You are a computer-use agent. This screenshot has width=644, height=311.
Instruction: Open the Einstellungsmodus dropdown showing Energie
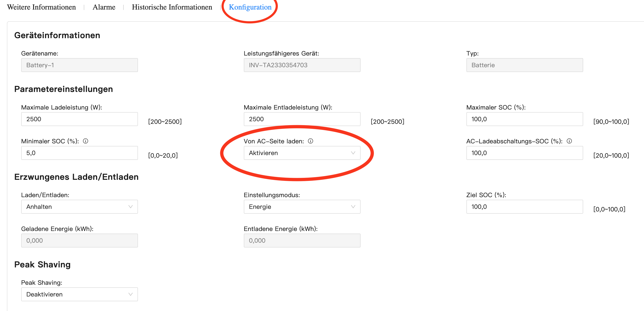302,207
